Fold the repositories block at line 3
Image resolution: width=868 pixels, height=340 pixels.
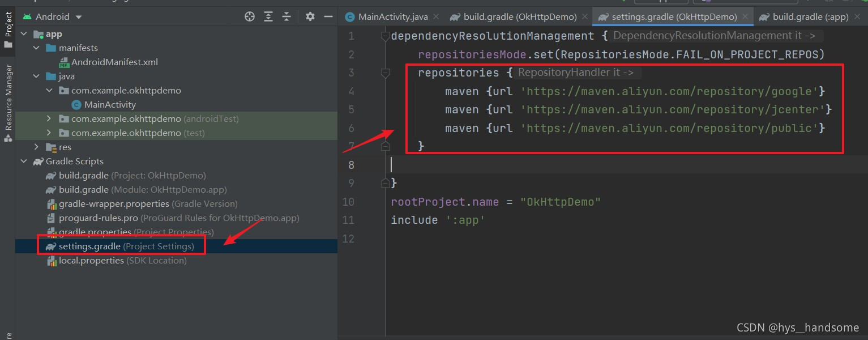pos(386,73)
